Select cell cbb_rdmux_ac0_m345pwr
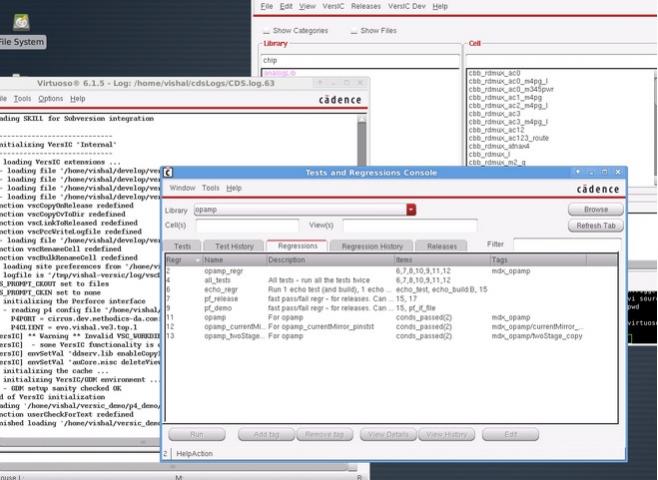Viewport: 658px width, 480px height. pyautogui.click(x=511, y=89)
